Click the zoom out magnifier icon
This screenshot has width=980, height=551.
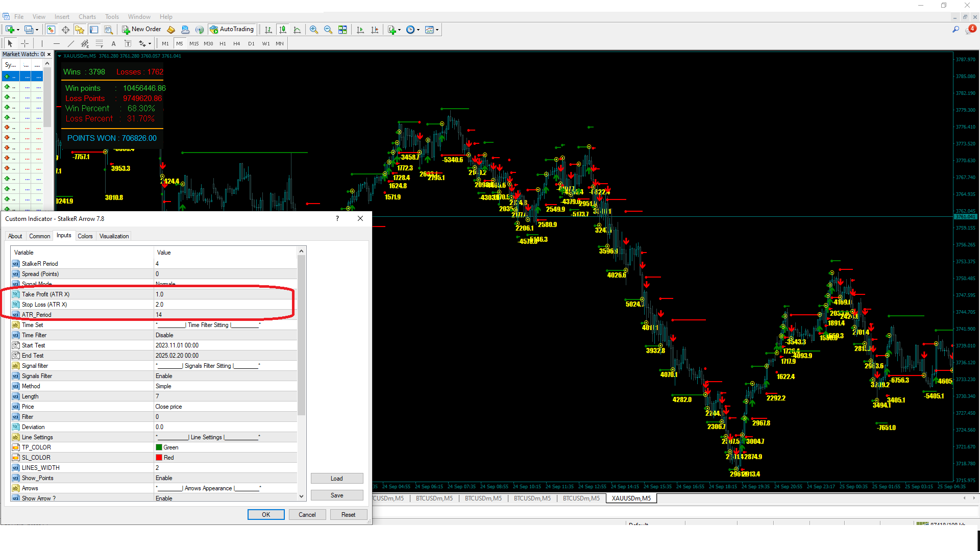click(328, 30)
